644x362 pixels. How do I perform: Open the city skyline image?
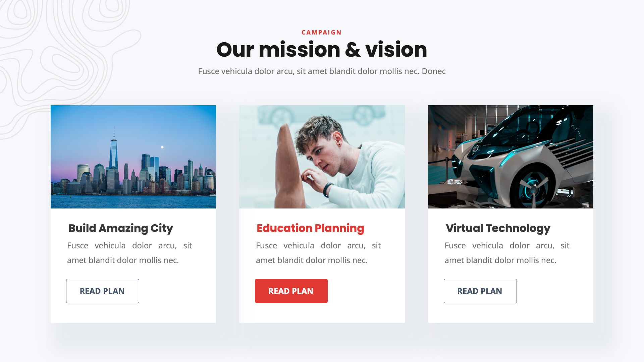click(133, 157)
